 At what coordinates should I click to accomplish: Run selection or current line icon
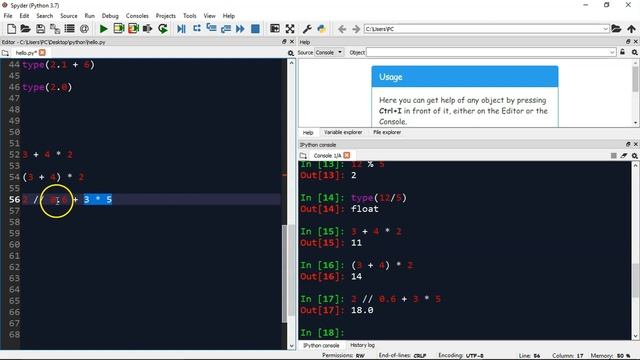[147, 29]
